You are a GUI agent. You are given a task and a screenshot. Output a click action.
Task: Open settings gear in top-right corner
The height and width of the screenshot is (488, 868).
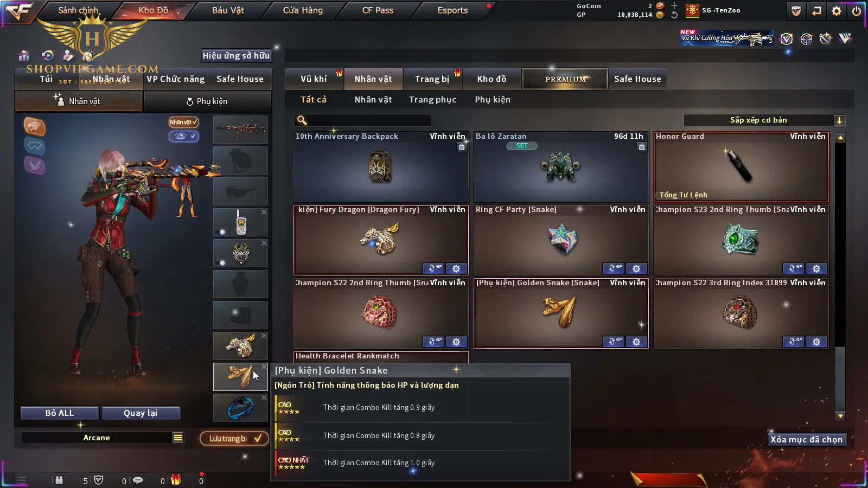pos(837,11)
